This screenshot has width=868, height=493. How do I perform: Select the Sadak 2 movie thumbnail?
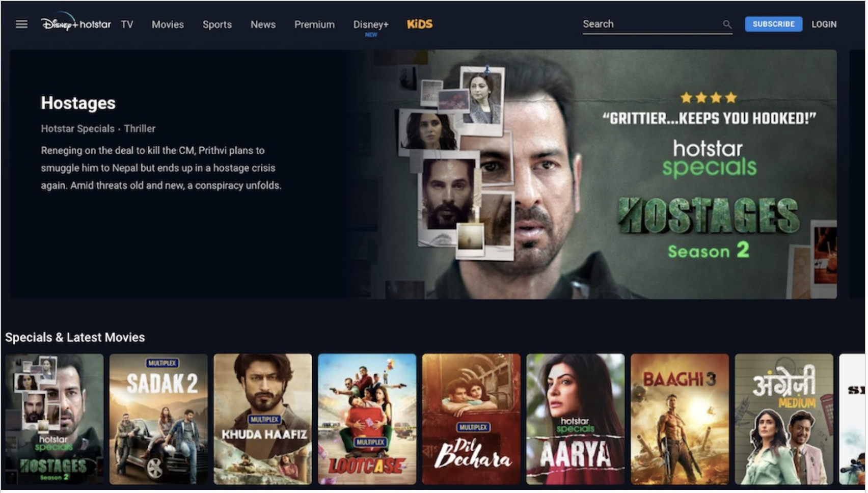point(158,419)
